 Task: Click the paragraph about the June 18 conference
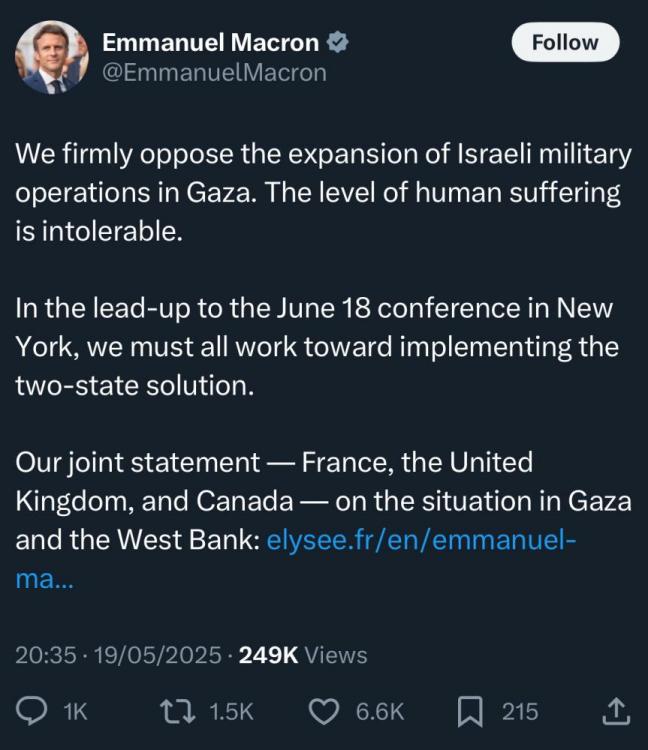tap(317, 347)
